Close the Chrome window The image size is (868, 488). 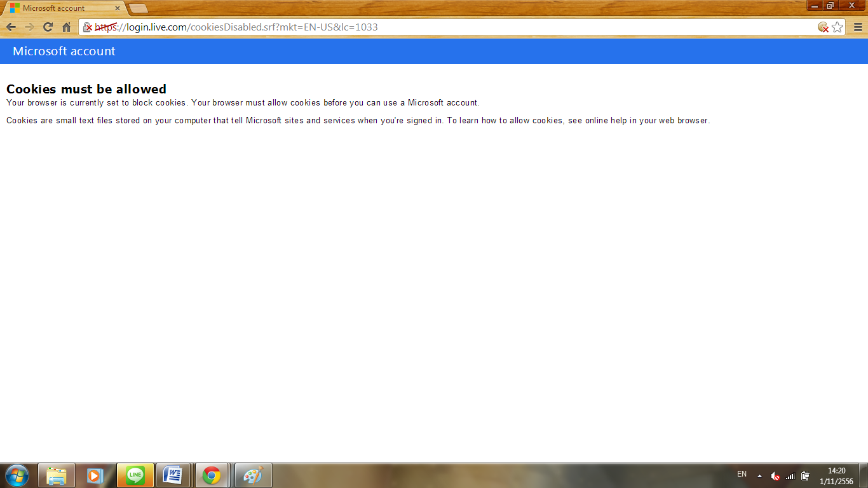(851, 6)
